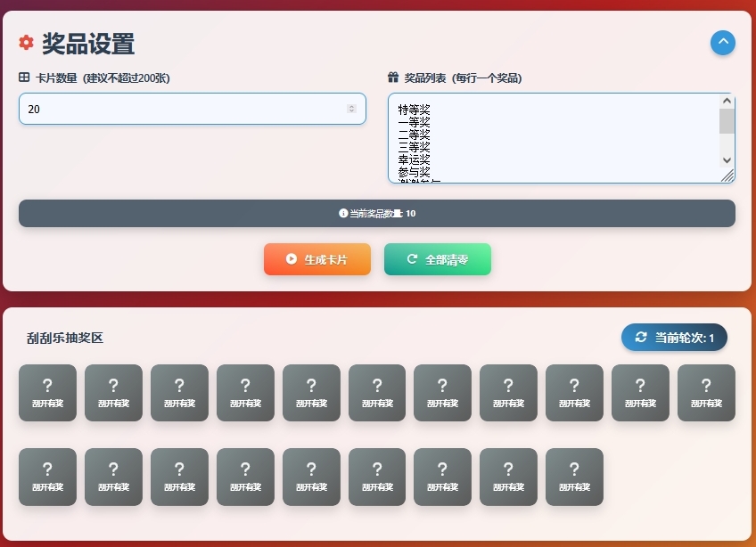Scratch the eleventh card in top row
Viewport: 756px width, 547px height.
[706, 393]
